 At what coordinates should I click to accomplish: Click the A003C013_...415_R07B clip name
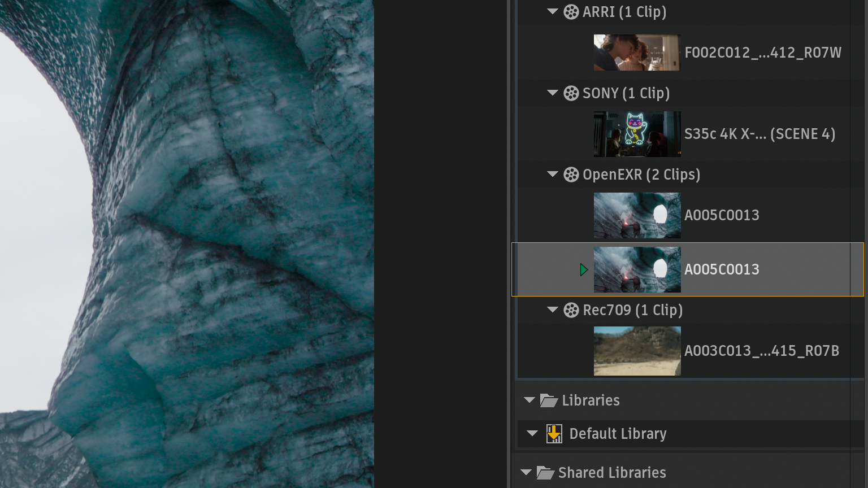click(762, 351)
